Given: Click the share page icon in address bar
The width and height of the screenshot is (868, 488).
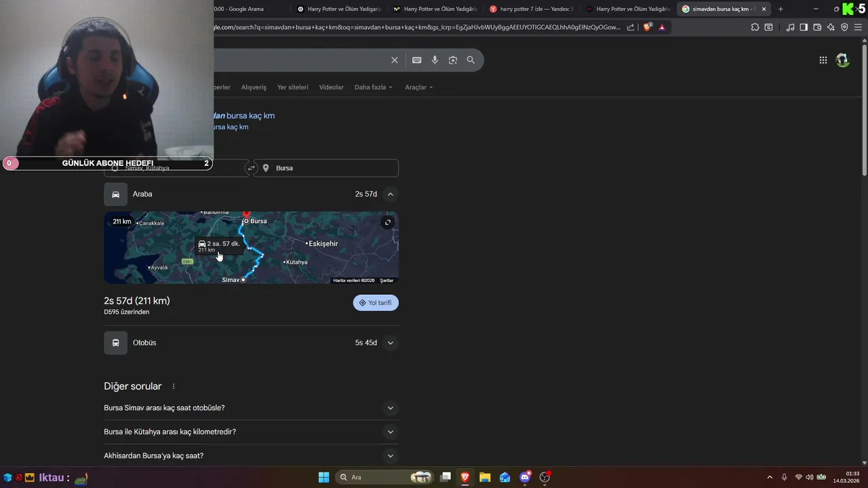Looking at the screenshot, I should coord(631,27).
